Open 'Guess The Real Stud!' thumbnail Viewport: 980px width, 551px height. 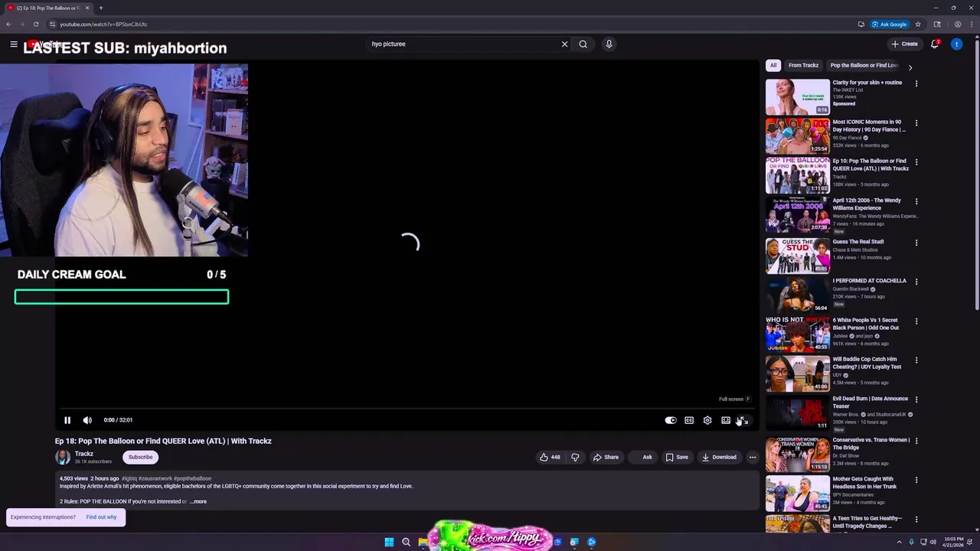tap(798, 256)
